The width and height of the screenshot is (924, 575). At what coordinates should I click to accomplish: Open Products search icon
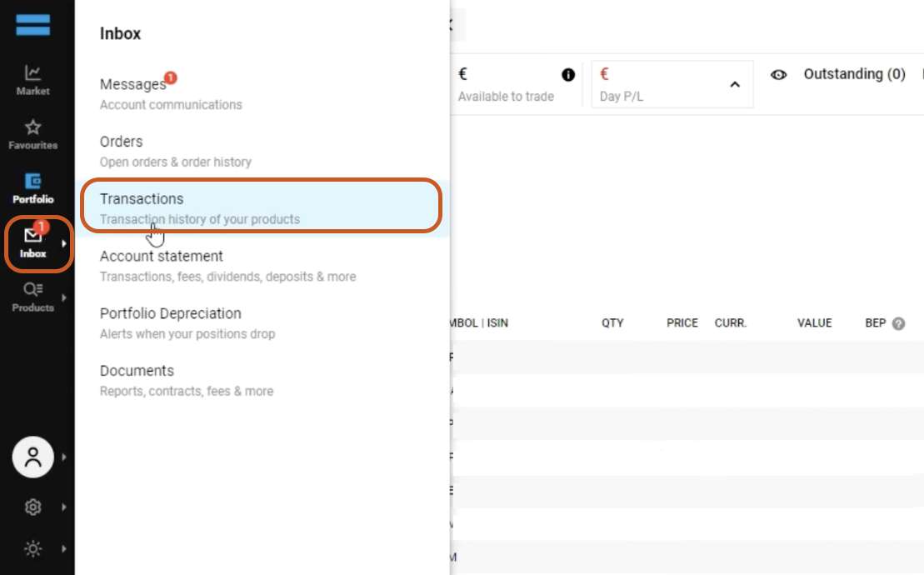click(33, 290)
